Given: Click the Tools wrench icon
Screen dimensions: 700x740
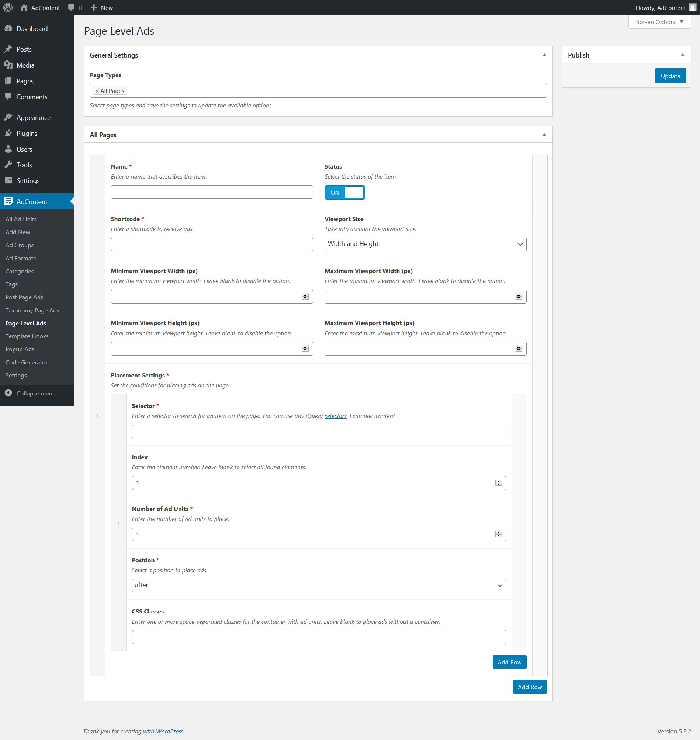Looking at the screenshot, I should click(8, 165).
